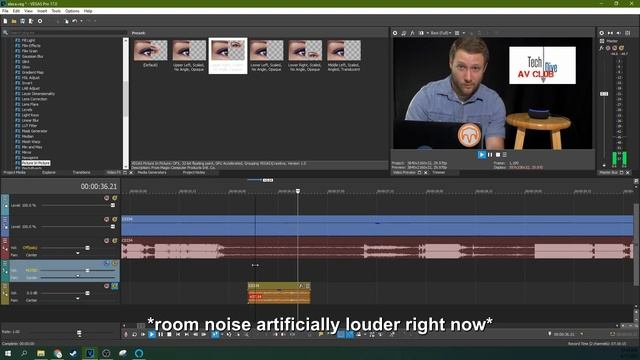Open the Help menu
The image size is (640, 360).
coord(88,11)
